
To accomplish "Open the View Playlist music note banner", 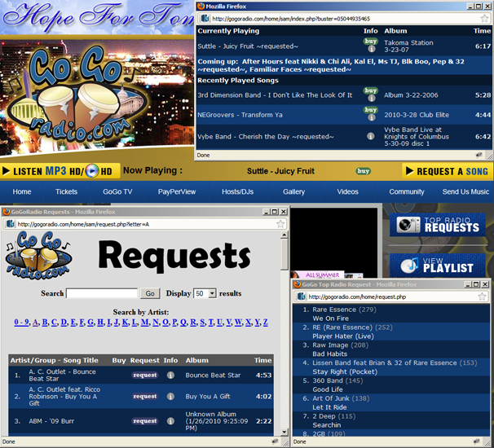I will click(437, 265).
